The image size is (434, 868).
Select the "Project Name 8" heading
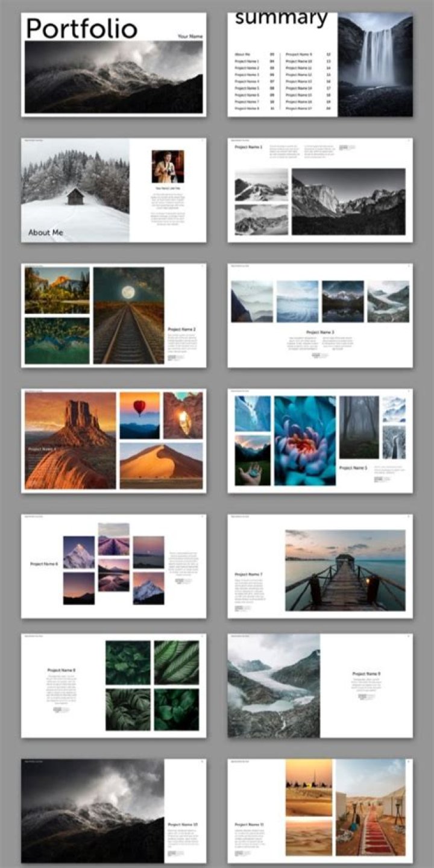(x=61, y=670)
